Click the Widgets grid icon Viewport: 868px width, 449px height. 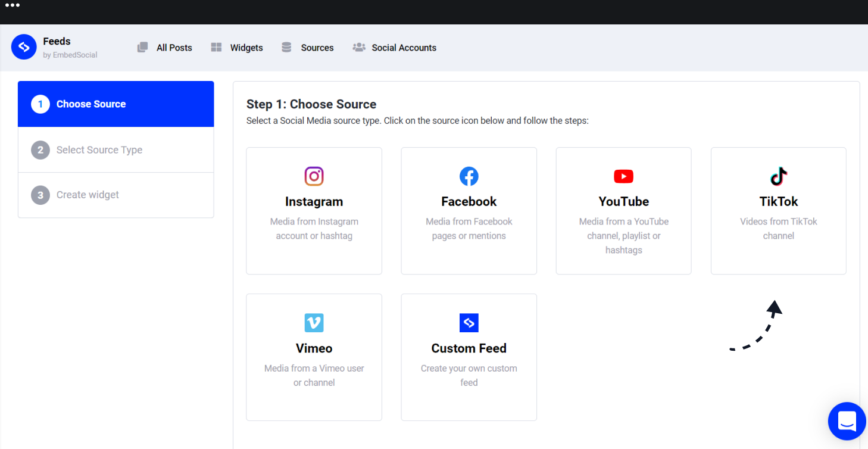(x=216, y=47)
